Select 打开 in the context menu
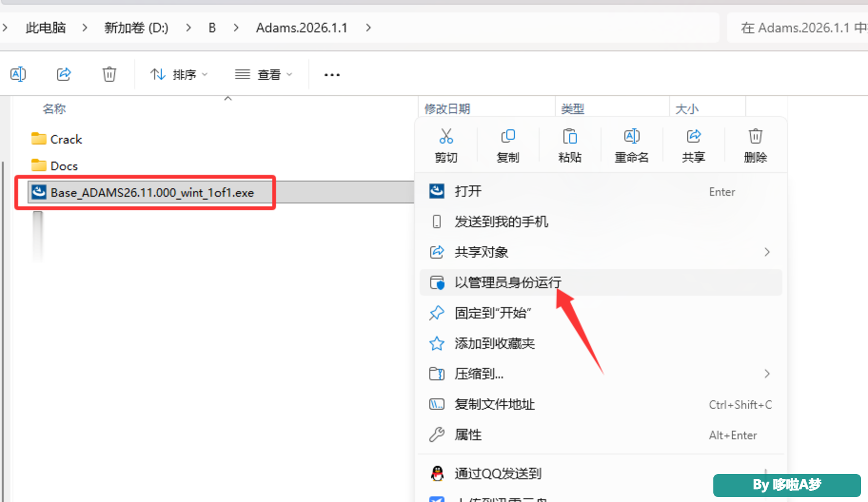The height and width of the screenshot is (502, 868). click(x=601, y=191)
